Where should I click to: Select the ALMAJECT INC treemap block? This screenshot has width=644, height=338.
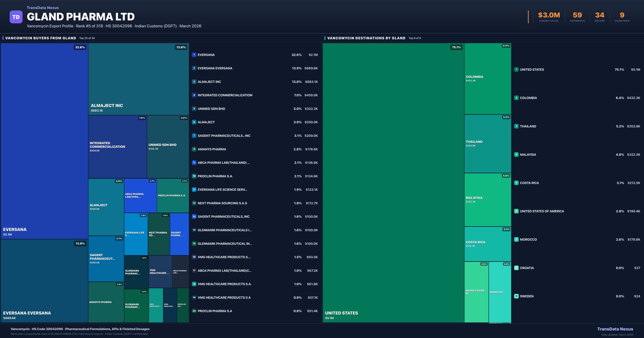coord(138,79)
